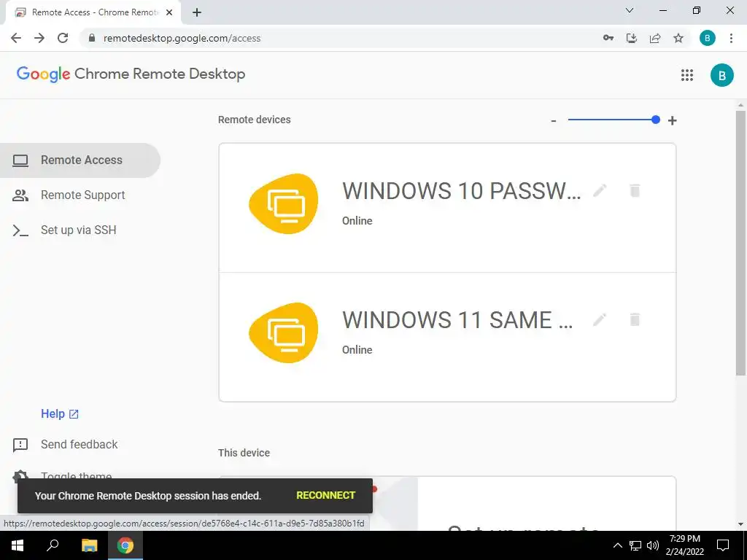Delete the WINDOWS 10 PASSW device
The width and height of the screenshot is (747, 560).
635,191
